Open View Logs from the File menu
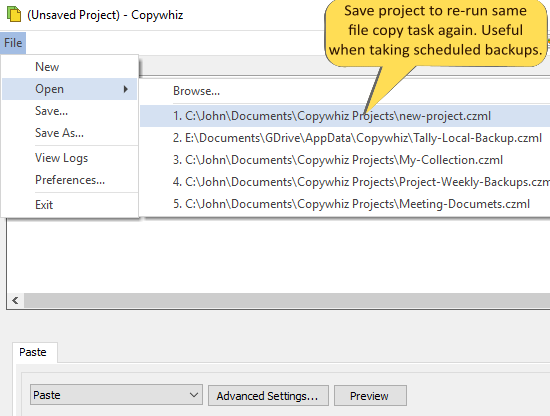The height and width of the screenshot is (416, 550). coord(69,158)
